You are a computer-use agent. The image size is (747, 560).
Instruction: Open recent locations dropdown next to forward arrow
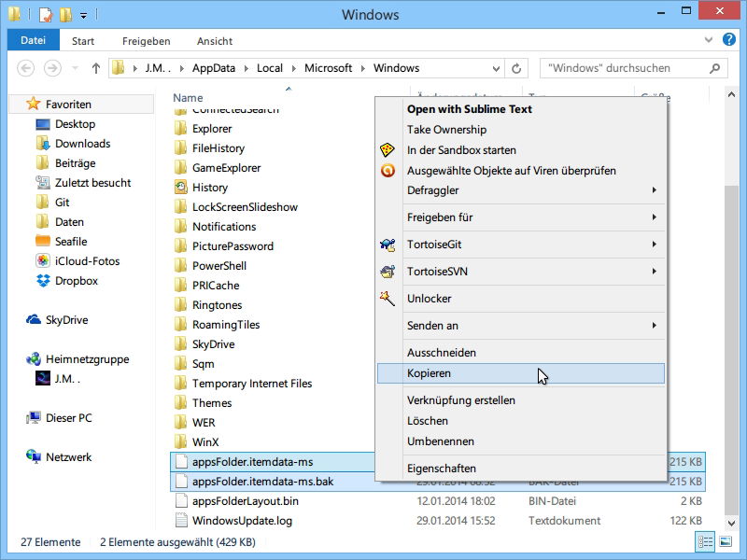click(x=75, y=68)
